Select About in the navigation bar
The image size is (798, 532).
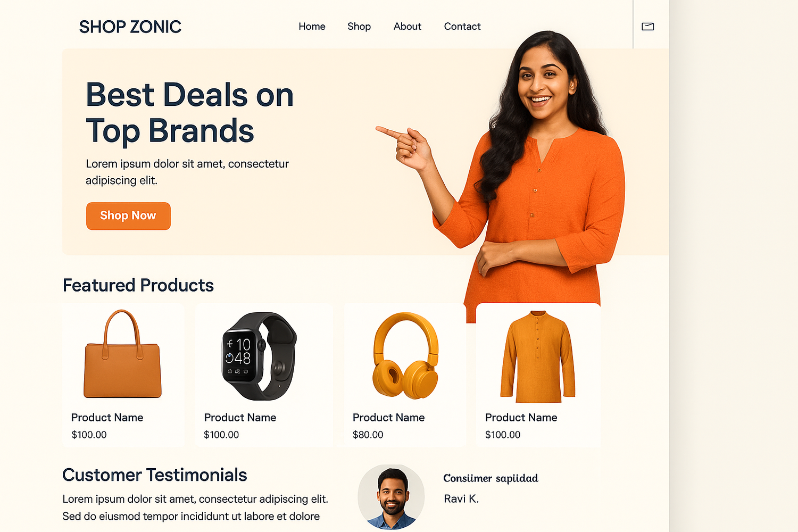pos(408,27)
